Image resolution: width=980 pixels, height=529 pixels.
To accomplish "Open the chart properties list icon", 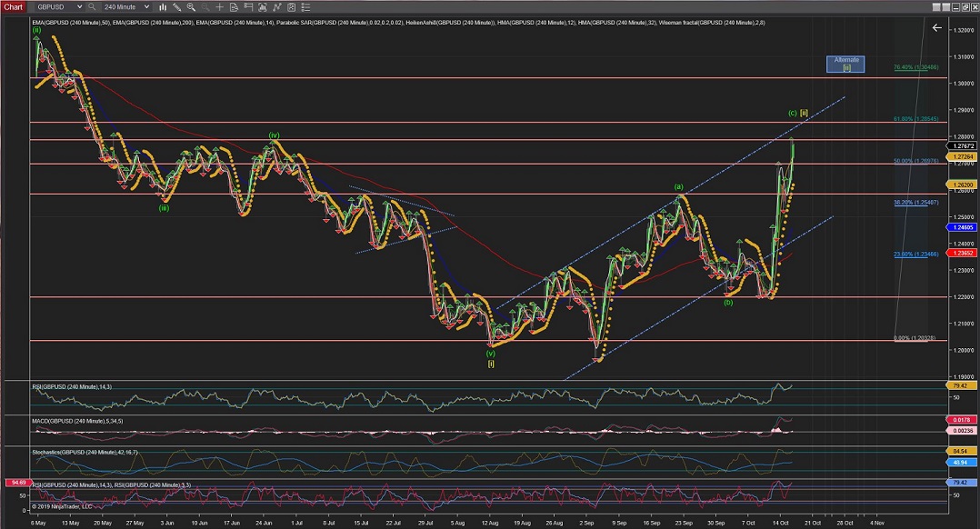I will point(305,7).
